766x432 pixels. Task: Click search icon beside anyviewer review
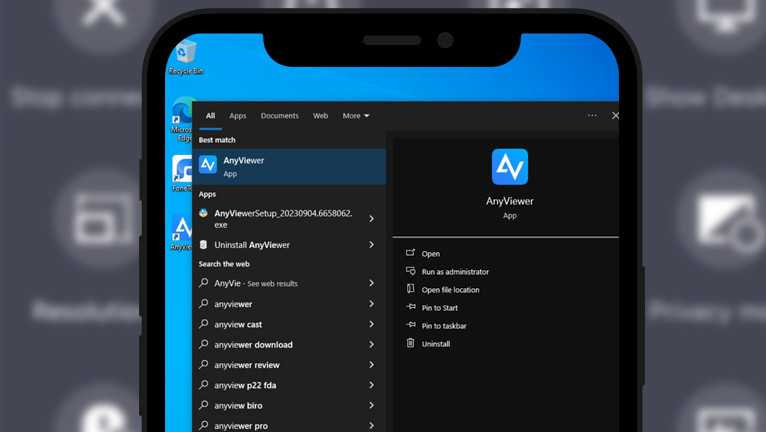click(204, 365)
